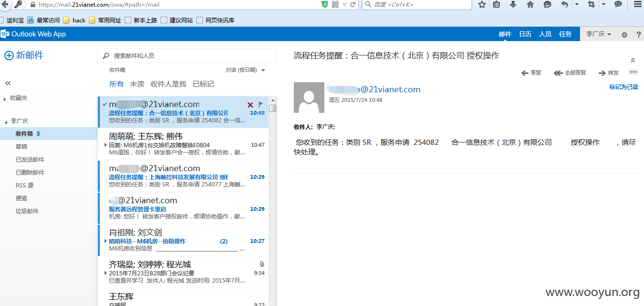Click the 新邮件 new mail label

click(x=30, y=55)
